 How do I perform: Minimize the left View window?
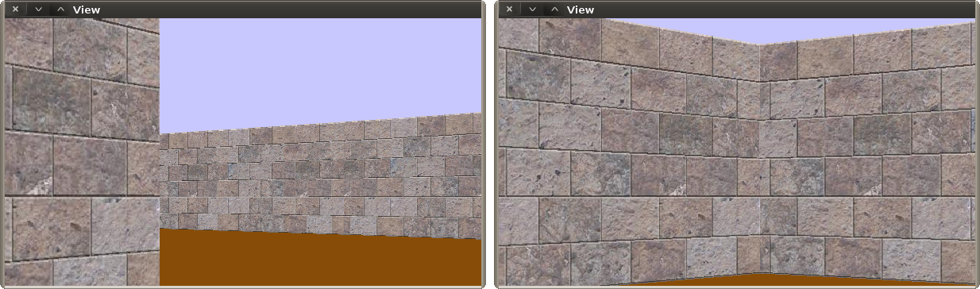38,10
